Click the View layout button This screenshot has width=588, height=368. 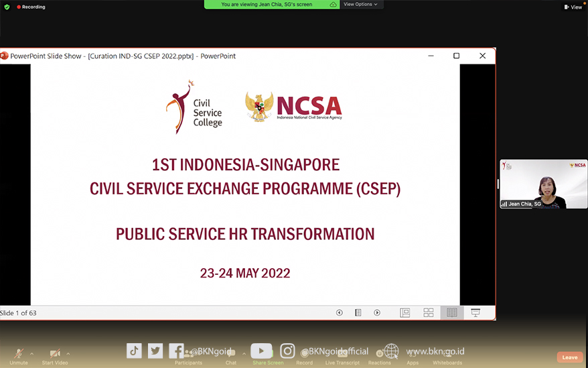pos(573,7)
